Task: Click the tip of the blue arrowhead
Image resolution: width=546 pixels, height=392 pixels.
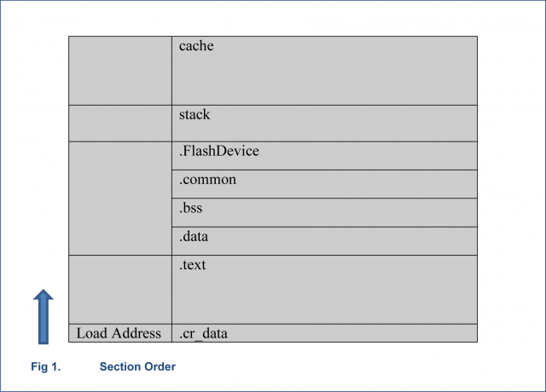Action: (44, 291)
